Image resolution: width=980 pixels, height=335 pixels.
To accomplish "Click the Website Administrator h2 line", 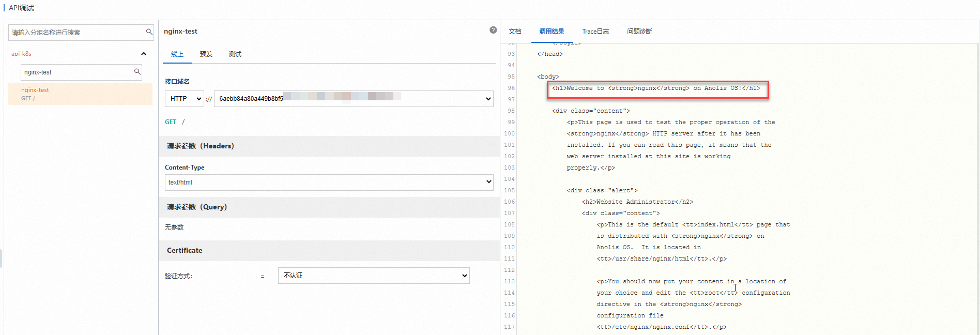I will coord(637,202).
